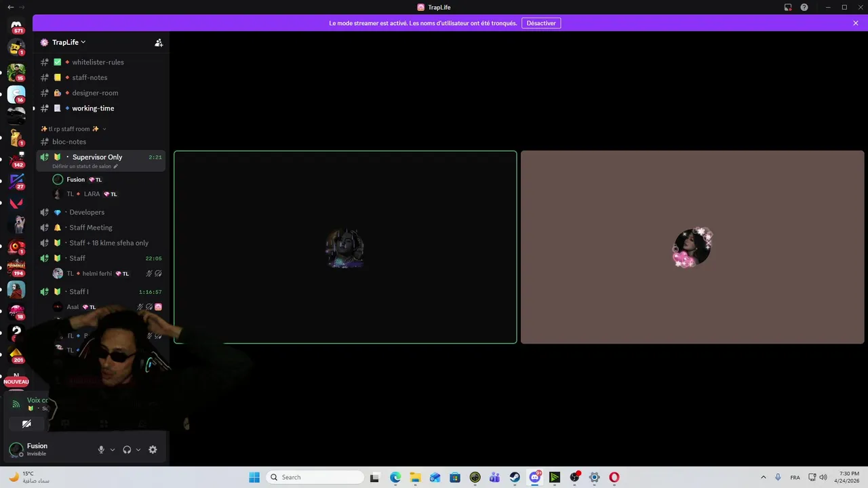This screenshot has height=488, width=868.
Task: Open Microsoft Teams taskbar icon
Action: (x=495, y=477)
